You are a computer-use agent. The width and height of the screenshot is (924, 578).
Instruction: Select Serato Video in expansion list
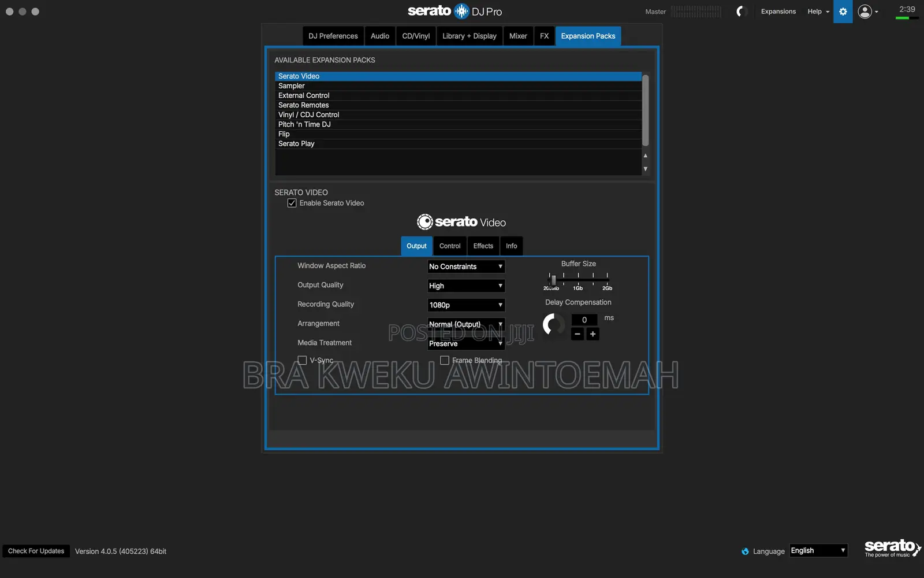pyautogui.click(x=458, y=76)
